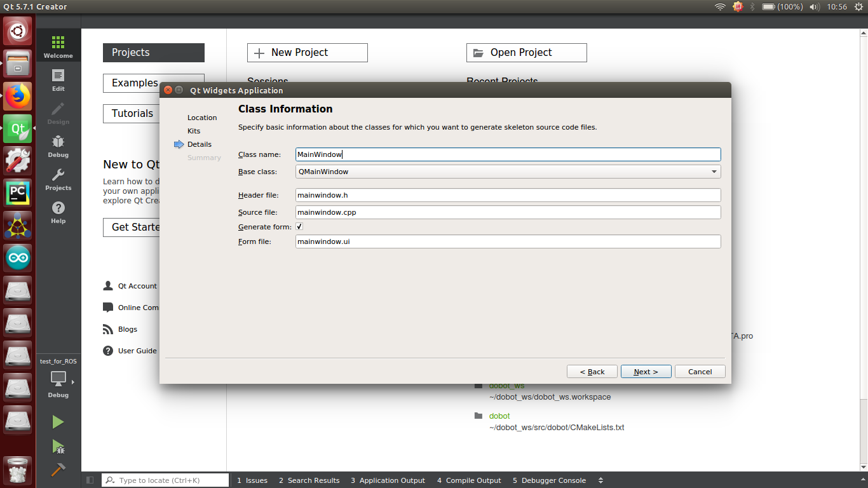Screen dimensions: 868x488
Task: Launch PyCharm from the dock
Action: coord(18,193)
